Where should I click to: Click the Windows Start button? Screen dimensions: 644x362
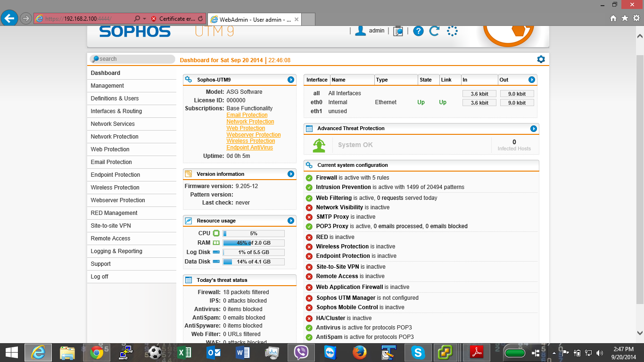[x=11, y=353]
